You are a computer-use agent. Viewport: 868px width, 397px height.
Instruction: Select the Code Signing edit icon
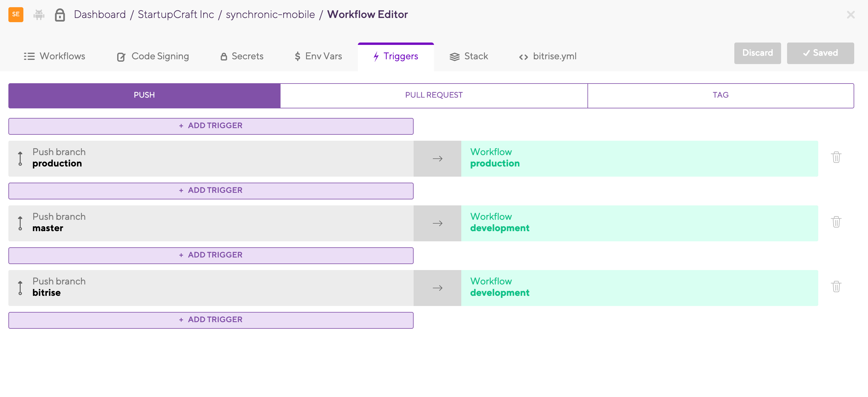pyautogui.click(x=121, y=56)
